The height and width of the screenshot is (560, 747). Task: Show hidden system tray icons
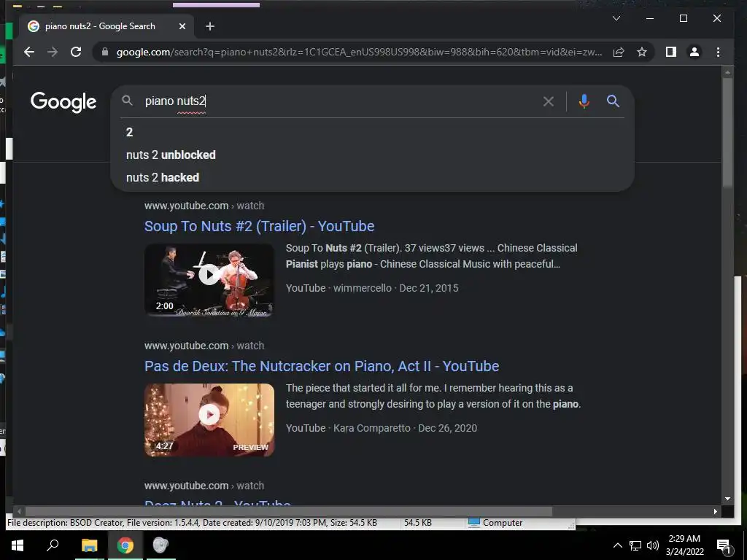coord(617,545)
